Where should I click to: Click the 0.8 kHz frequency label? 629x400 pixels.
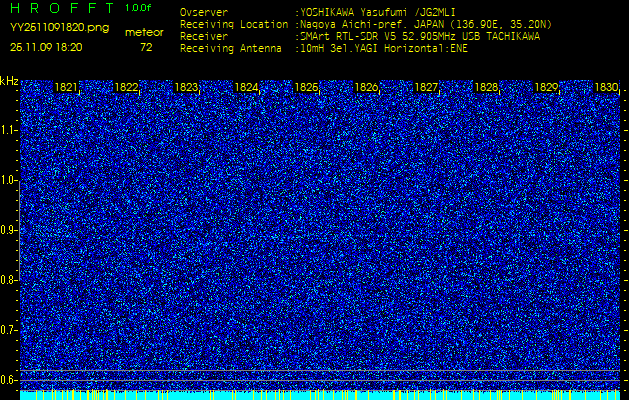[8, 280]
